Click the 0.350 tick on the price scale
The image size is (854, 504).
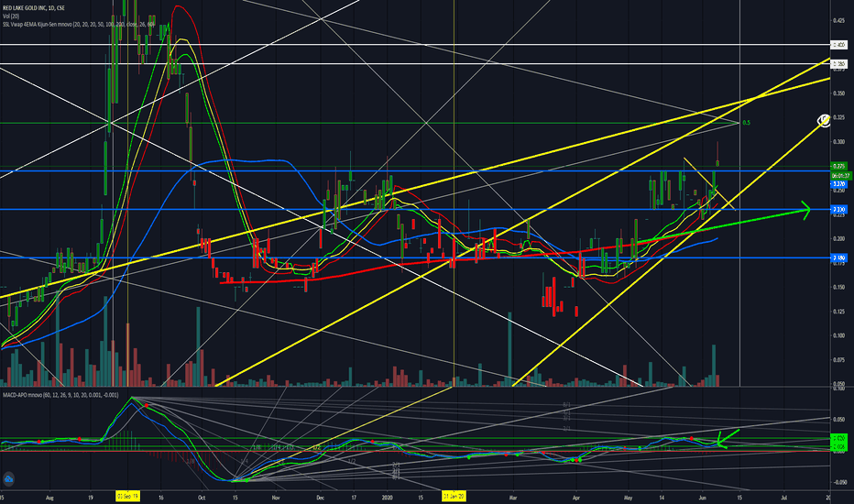pos(838,93)
